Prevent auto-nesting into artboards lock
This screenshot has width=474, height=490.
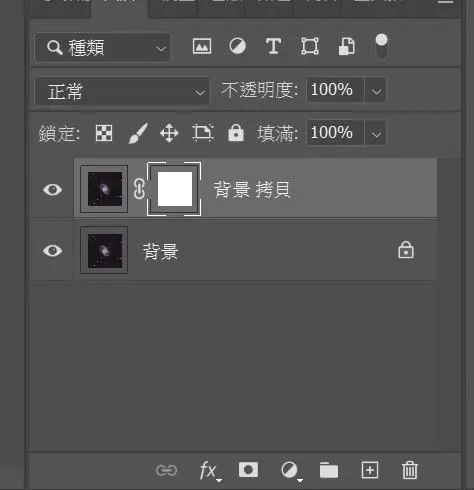tap(203, 133)
